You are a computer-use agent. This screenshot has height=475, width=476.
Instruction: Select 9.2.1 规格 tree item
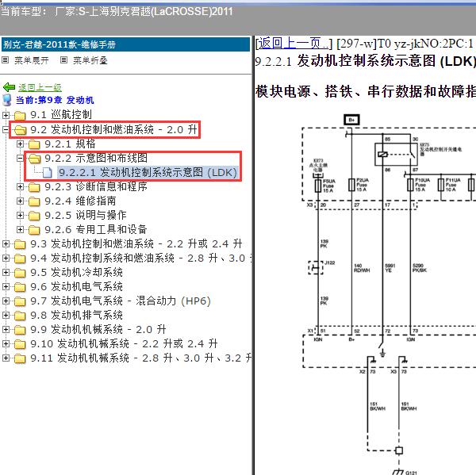coord(70,144)
